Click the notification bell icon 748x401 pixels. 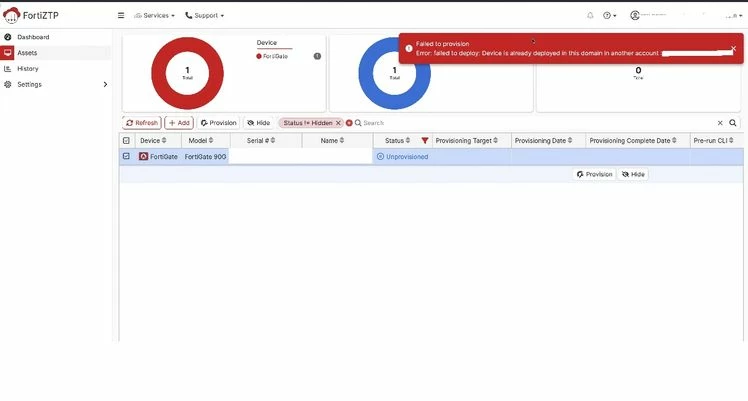(590, 15)
